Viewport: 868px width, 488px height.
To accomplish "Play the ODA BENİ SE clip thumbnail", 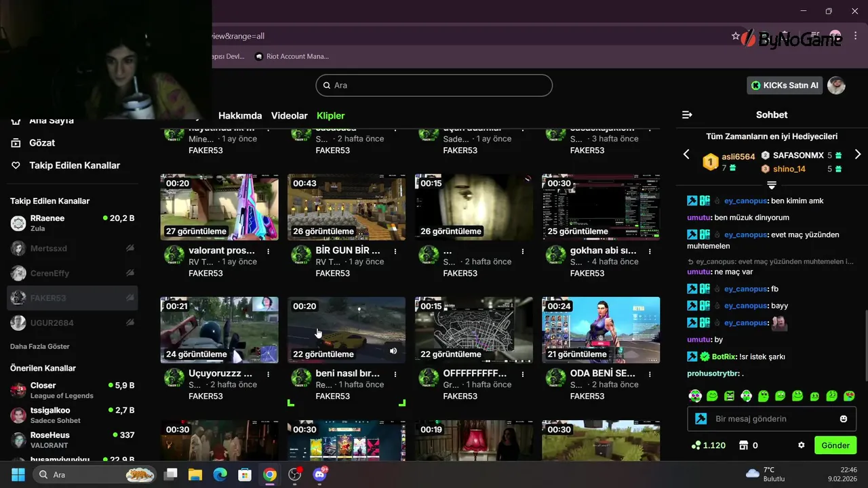I will [x=601, y=330].
